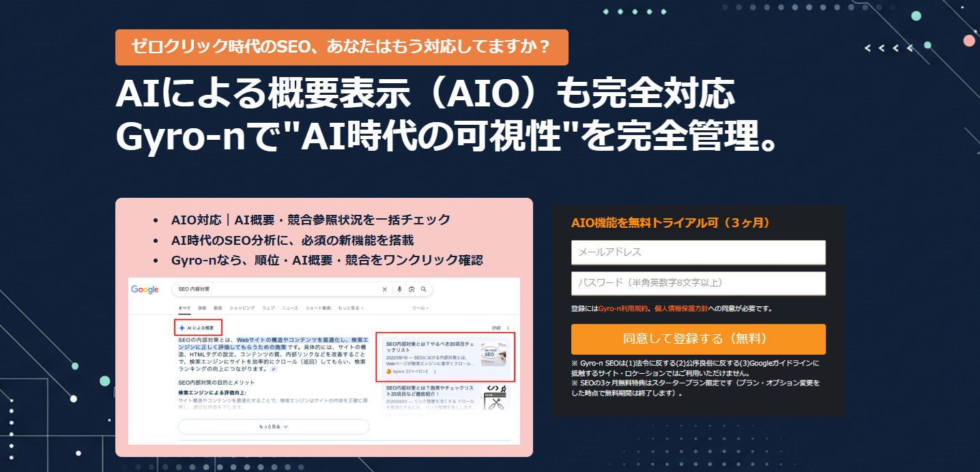Click the ON PAGE SEO result thumbnail
Screen dimensions: 980x472
point(493,355)
